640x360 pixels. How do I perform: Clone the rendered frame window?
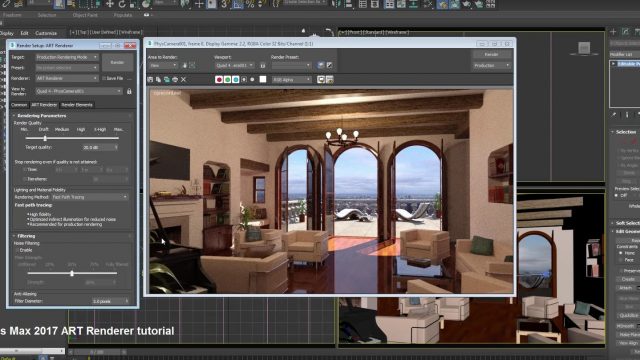click(x=167, y=80)
